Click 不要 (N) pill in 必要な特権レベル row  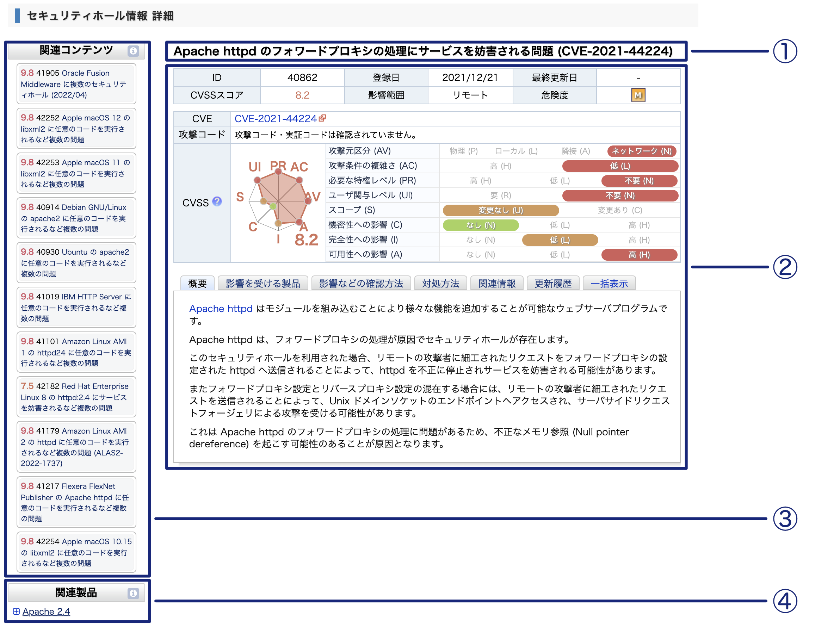point(639,180)
